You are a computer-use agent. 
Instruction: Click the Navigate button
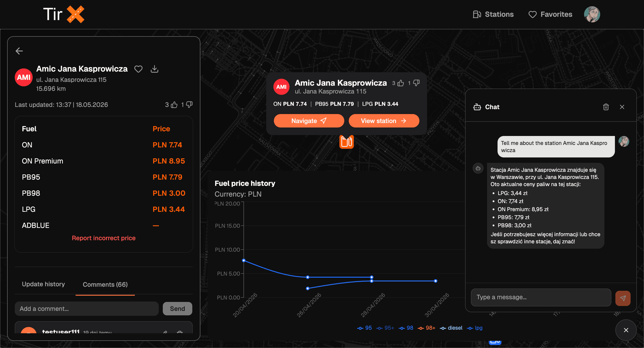[309, 121]
